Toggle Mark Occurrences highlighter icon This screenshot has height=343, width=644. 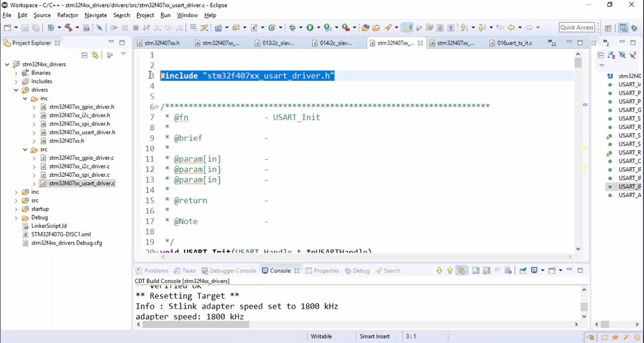click(408, 28)
